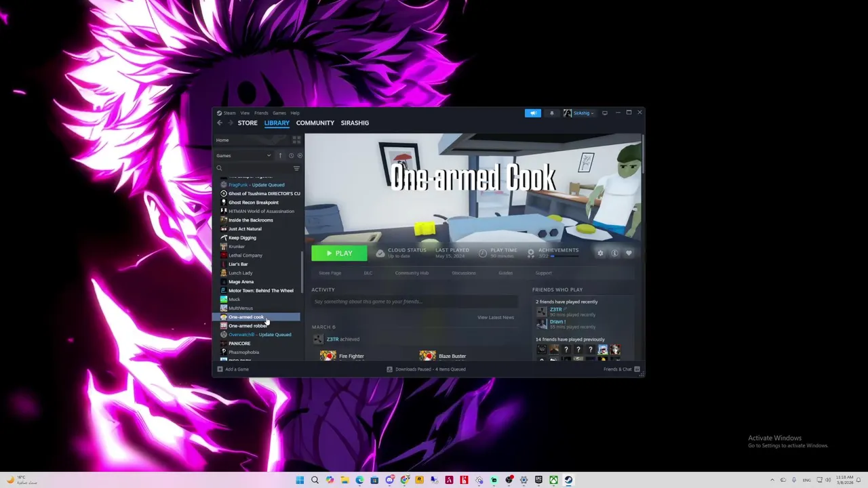Open the Discussions link

tap(464, 273)
